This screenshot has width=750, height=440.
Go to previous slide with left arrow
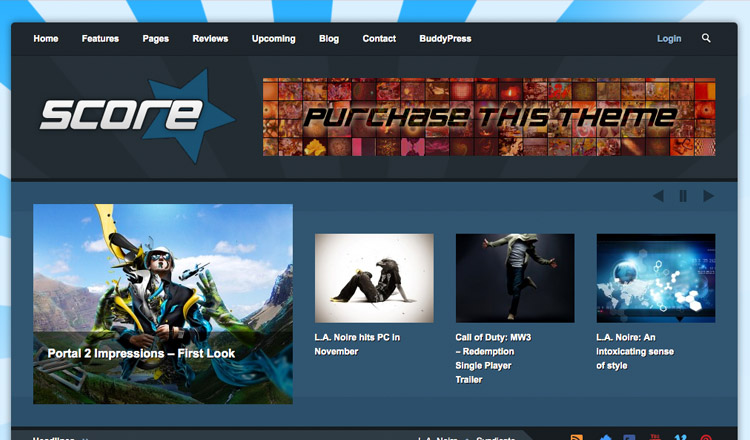pos(658,196)
